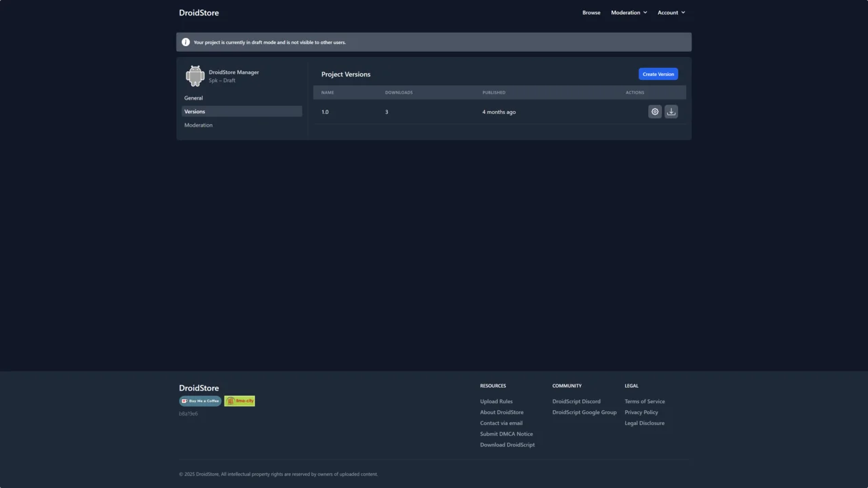
Task: Click the 2025 copyright notice text
Action: [279, 474]
